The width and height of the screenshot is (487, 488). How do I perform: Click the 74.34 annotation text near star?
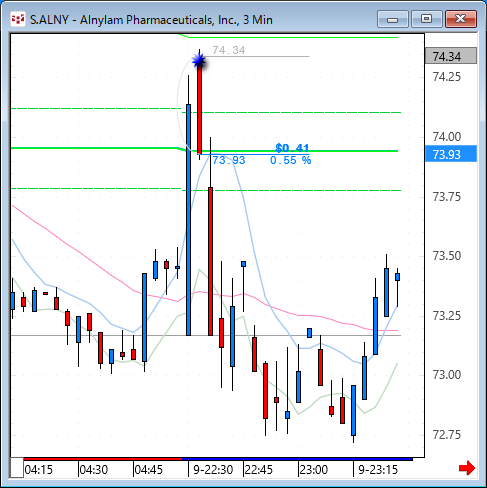point(229,50)
